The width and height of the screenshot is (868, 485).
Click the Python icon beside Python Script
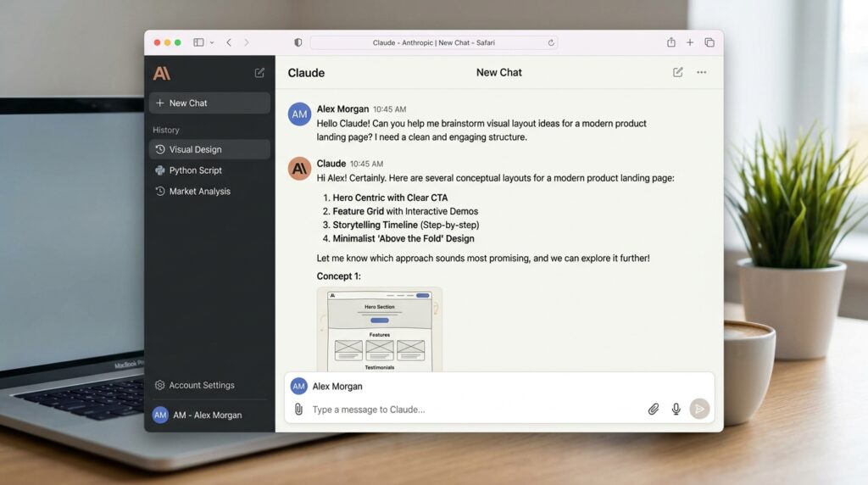[160, 170]
